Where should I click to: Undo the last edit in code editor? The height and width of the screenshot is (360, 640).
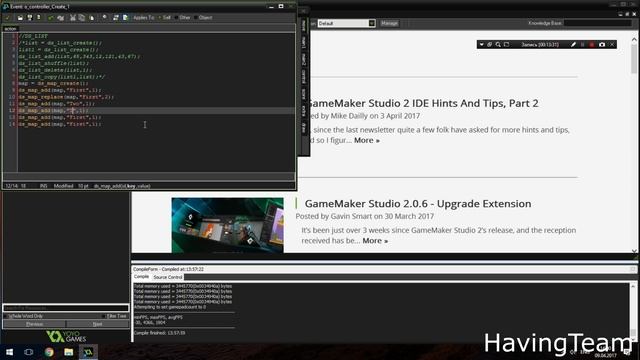click(51, 18)
